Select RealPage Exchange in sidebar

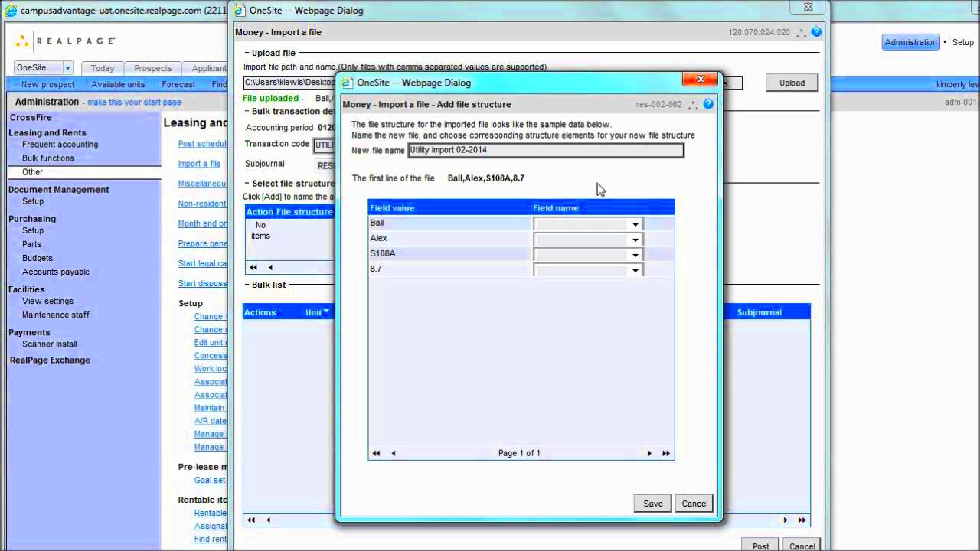[x=50, y=360]
